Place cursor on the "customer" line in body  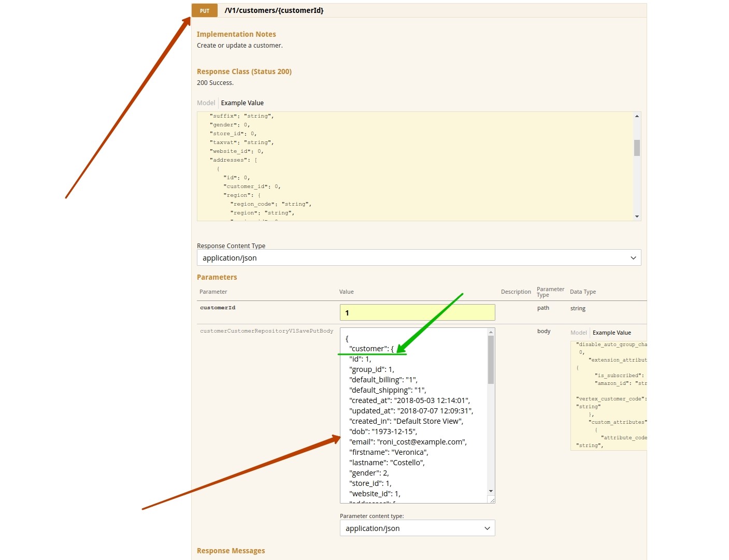click(371, 349)
